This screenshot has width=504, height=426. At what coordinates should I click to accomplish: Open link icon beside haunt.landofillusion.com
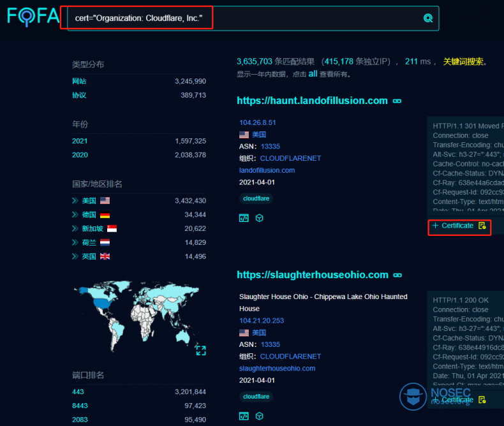coord(397,101)
